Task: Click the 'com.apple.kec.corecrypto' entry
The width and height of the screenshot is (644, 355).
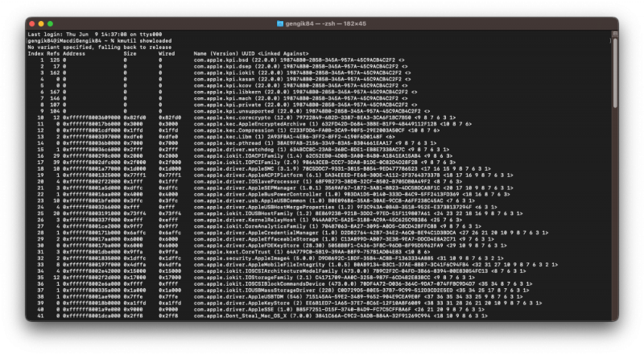Action: pos(232,118)
